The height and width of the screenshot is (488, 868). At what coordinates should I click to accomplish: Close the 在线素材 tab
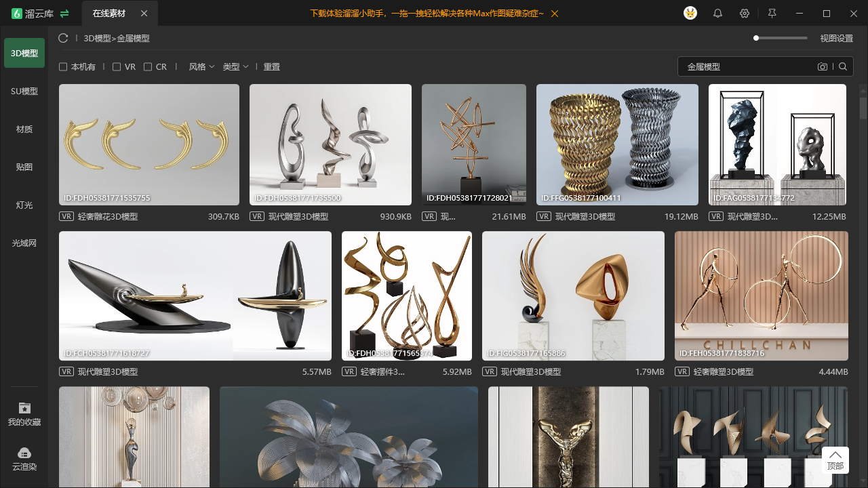pos(144,14)
